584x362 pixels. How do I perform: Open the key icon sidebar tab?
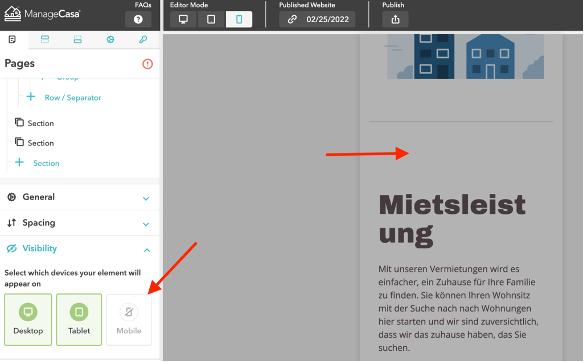coord(143,39)
